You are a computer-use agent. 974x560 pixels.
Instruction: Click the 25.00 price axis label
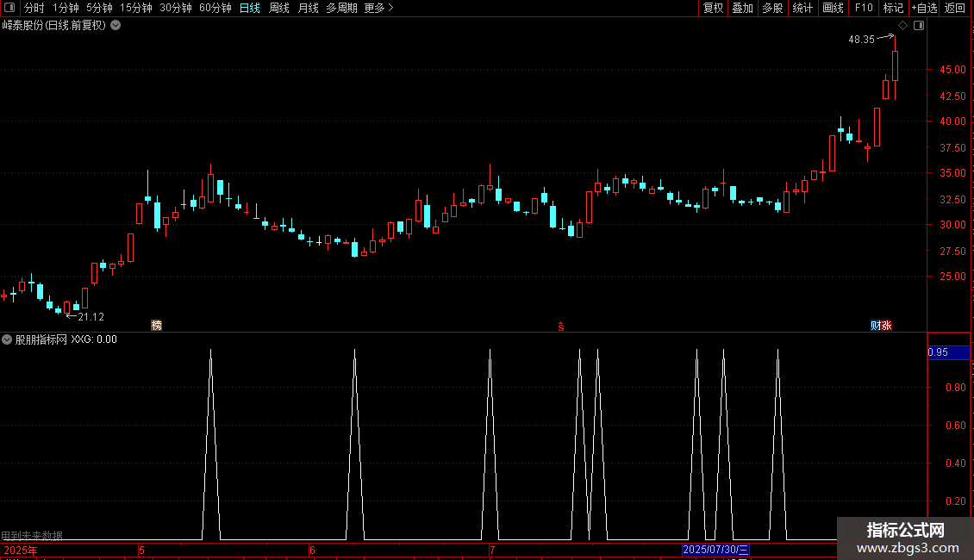point(952,277)
